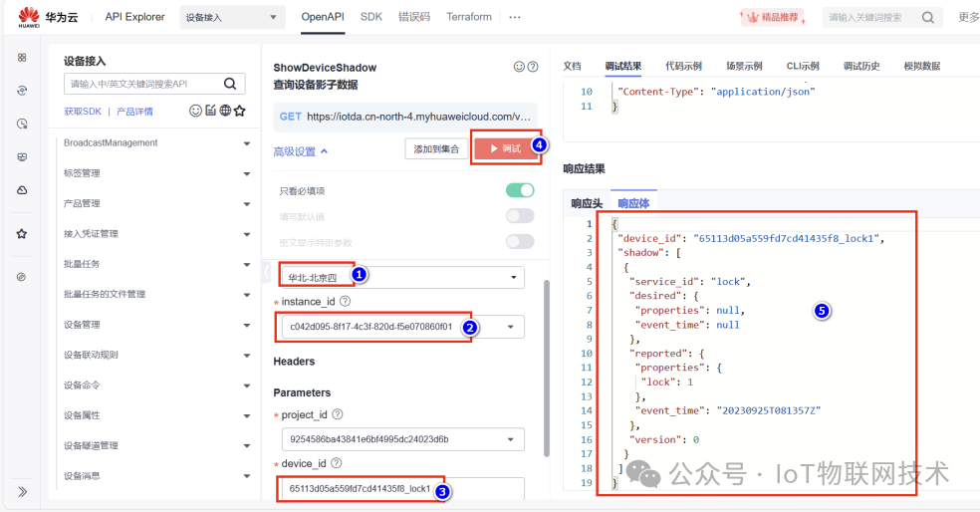Click the history clock sidebar icon
980x512 pixels.
[x=22, y=124]
